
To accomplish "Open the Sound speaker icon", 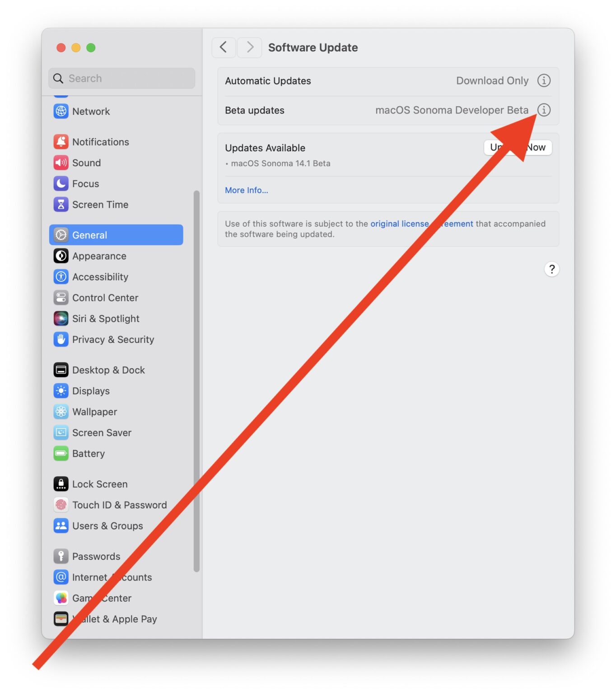I will tap(61, 163).
